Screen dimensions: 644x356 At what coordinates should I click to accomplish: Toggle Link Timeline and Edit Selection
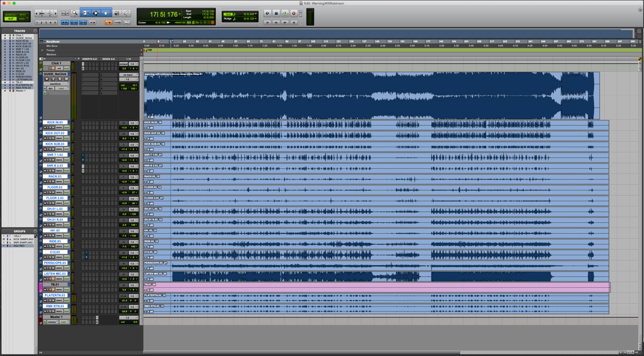74,22
